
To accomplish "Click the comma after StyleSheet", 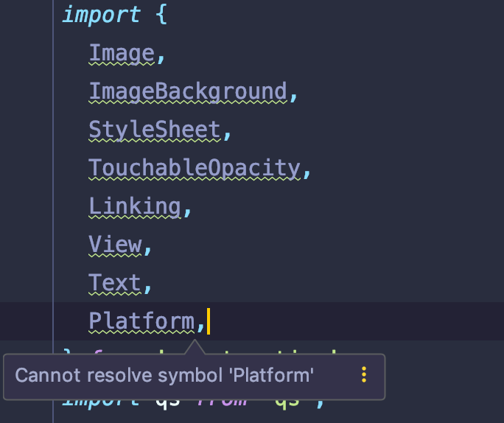I will click(227, 133).
